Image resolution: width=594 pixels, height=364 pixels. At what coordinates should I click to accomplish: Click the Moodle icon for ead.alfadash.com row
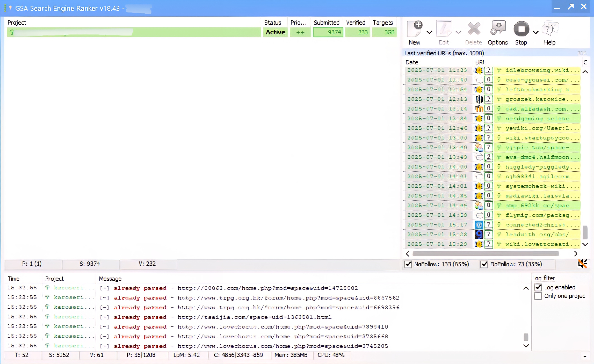[x=479, y=109]
